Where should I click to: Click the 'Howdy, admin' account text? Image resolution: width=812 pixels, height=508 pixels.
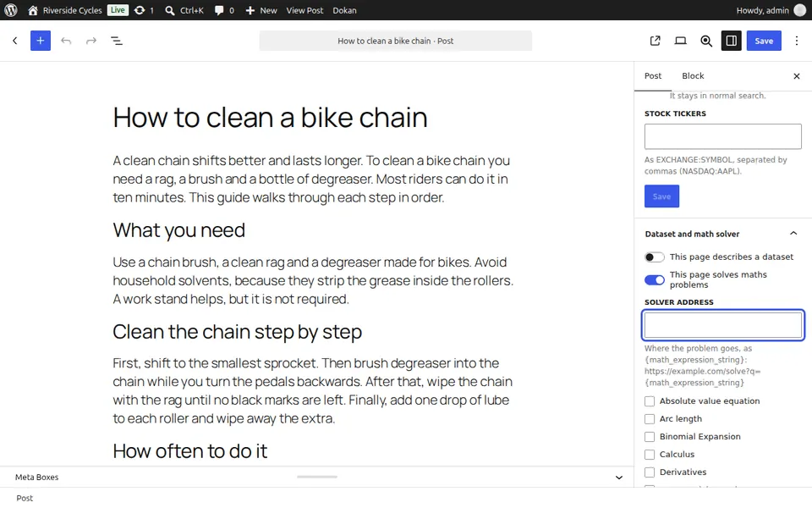[762, 10]
